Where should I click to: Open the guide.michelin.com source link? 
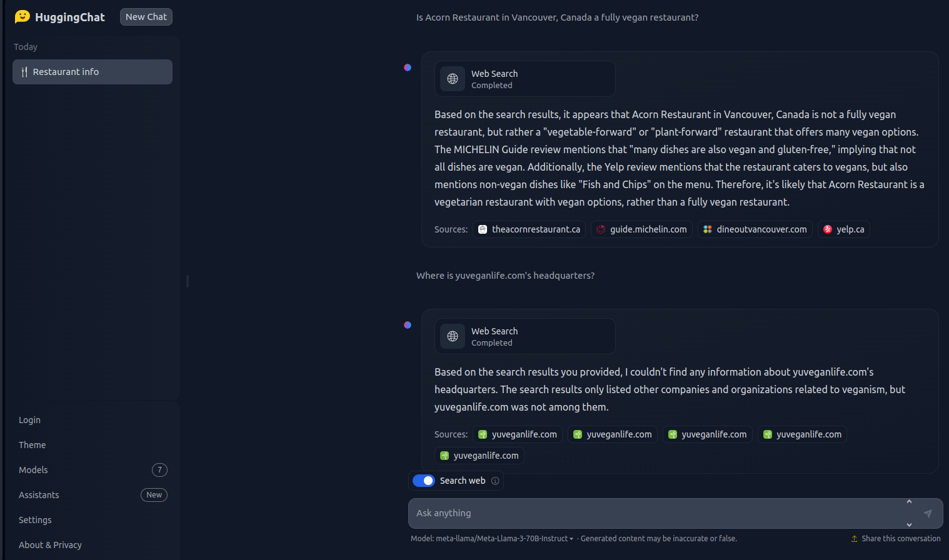(641, 229)
